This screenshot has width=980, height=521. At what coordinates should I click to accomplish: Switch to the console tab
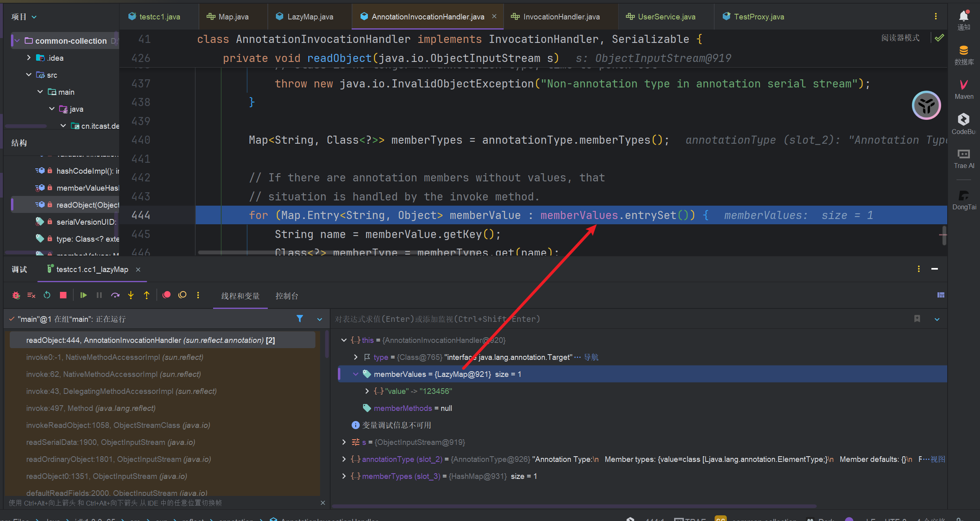click(286, 296)
